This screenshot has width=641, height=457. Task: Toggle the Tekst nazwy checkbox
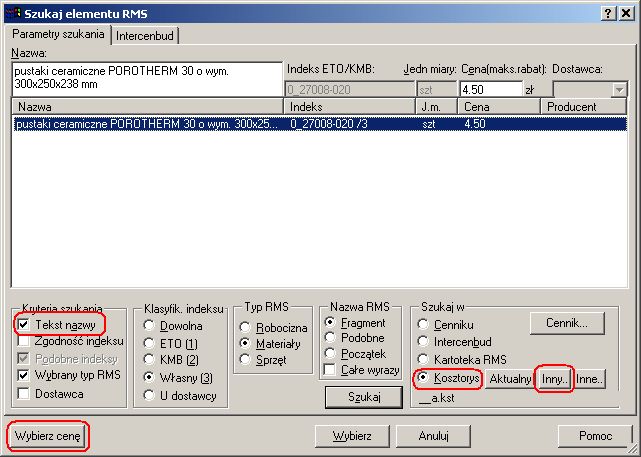point(24,325)
